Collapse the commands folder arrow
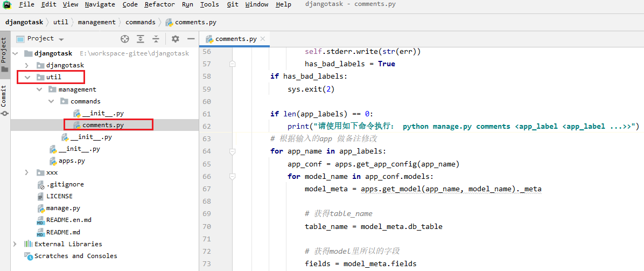 click(x=51, y=101)
